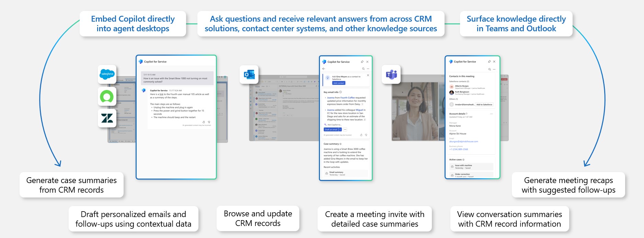Click the Copilot logo in the chat panel header
The height and width of the screenshot is (238, 644).
point(141,62)
